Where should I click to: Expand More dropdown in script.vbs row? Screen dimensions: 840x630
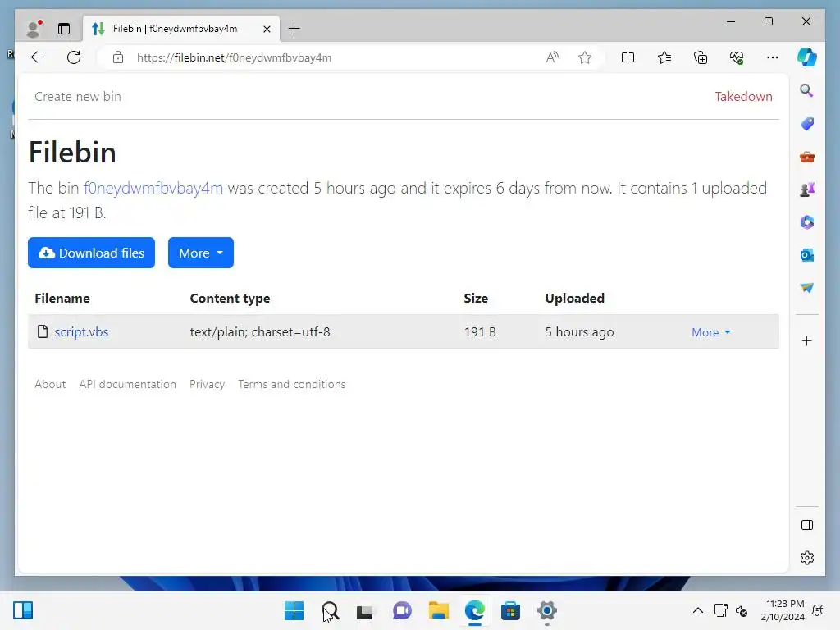click(711, 332)
